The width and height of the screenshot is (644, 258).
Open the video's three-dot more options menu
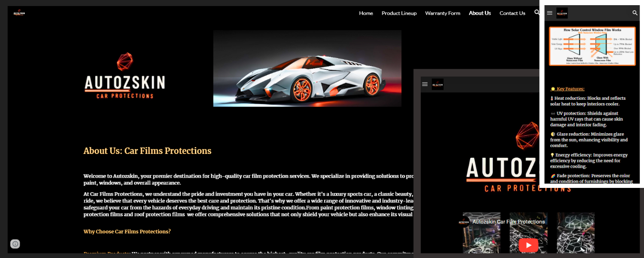[592, 222]
